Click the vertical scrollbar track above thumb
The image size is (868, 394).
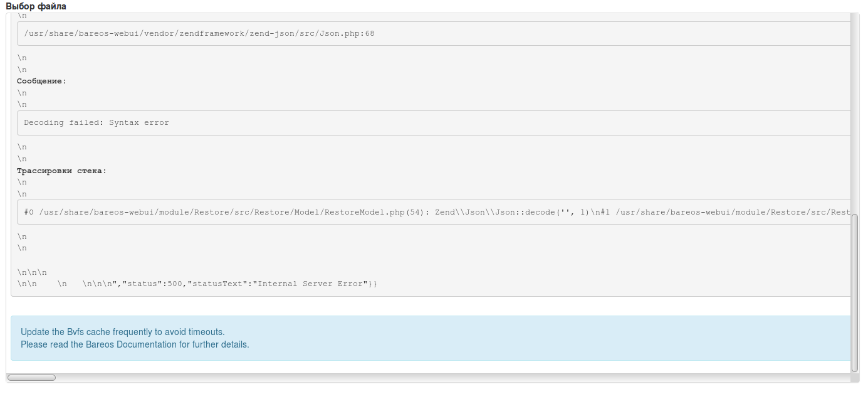[854, 113]
